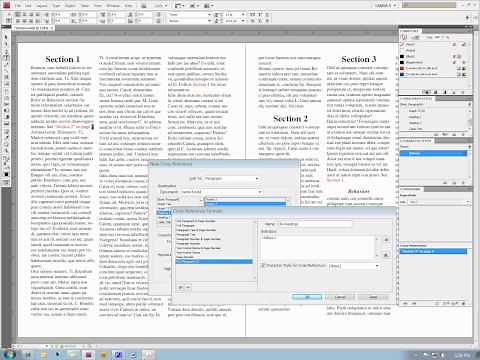Viewport: 480px width, 360px height.
Task: Open the File menu
Action: pyautogui.click(x=18, y=6)
